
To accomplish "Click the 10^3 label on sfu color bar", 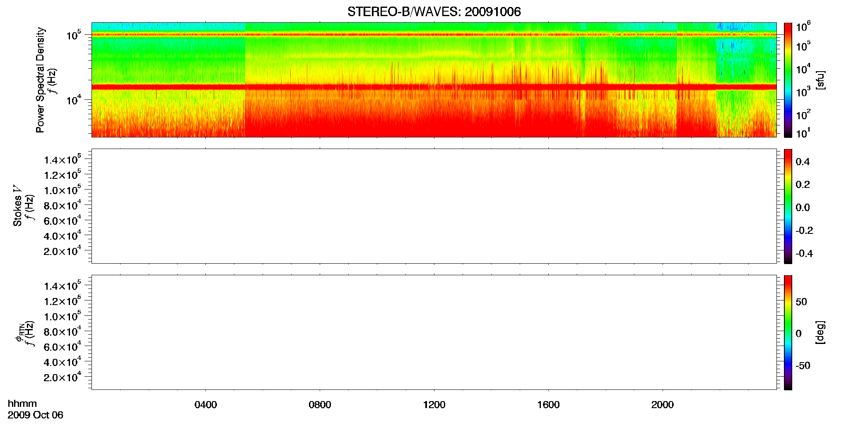I will coord(803,92).
